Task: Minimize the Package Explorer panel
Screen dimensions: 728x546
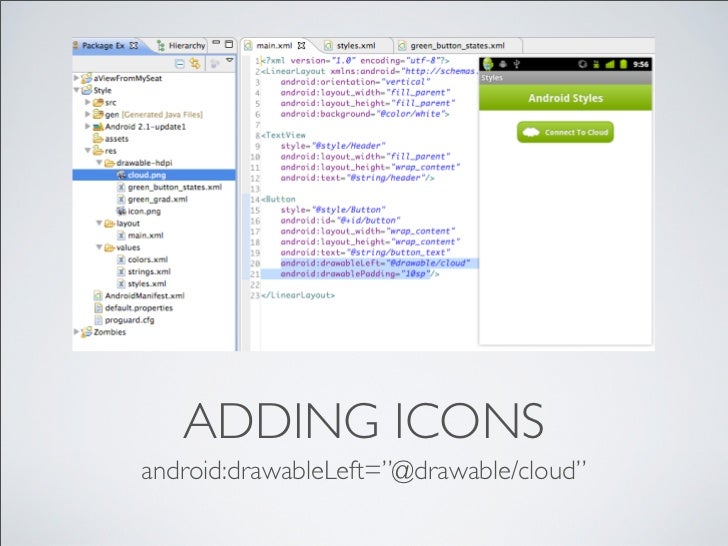Action: click(216, 42)
